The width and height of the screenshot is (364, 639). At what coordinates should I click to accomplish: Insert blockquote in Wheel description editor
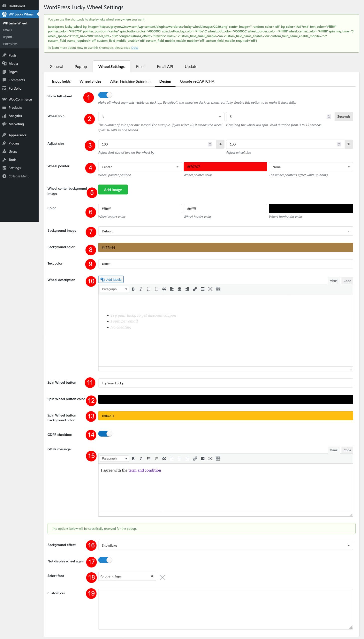164,289
